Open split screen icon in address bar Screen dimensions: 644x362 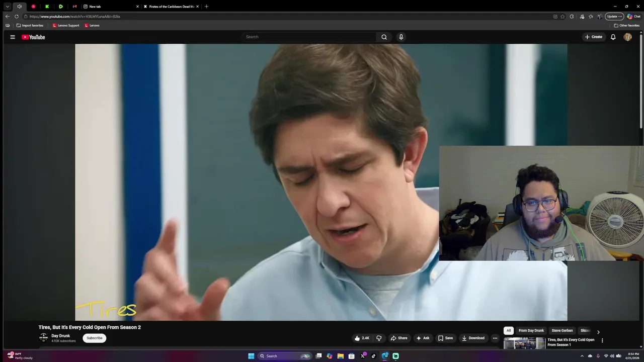[x=555, y=16]
